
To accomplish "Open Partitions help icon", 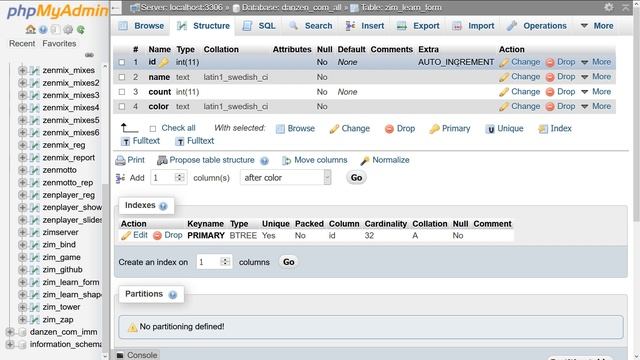I will coord(173,295).
